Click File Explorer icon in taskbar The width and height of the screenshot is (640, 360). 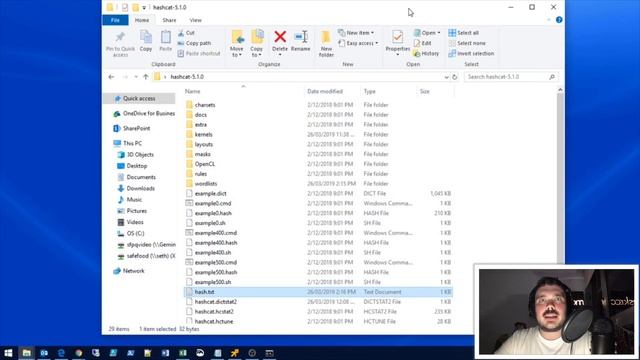click(x=27, y=353)
